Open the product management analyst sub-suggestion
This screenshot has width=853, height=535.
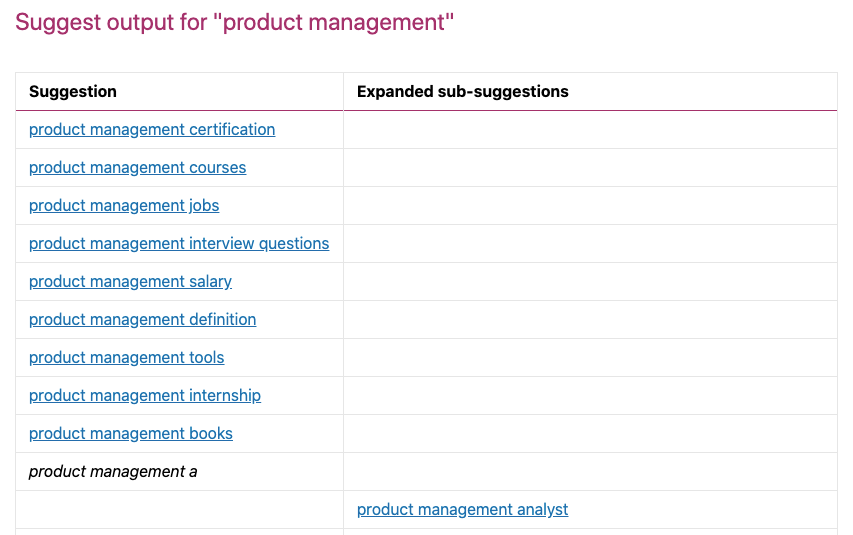coord(462,509)
